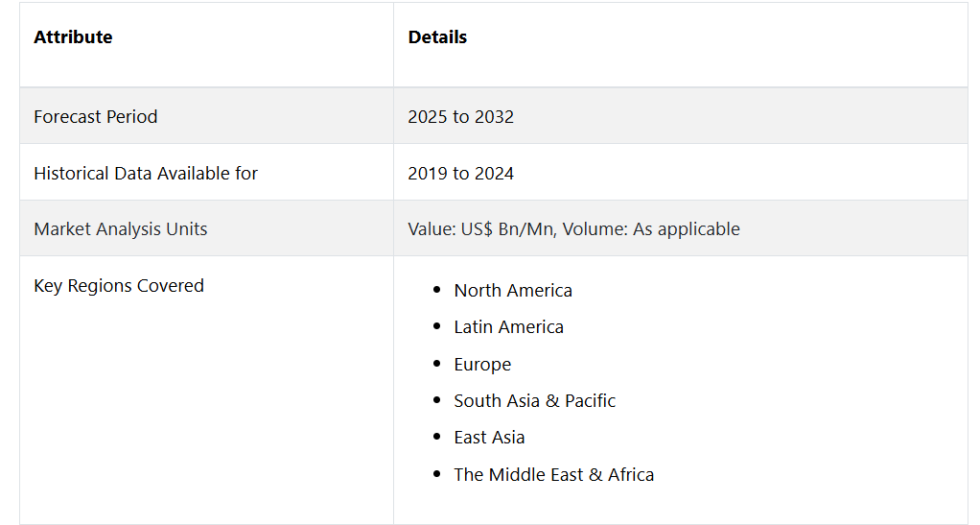Click South Asia & Pacific item

pos(535,400)
